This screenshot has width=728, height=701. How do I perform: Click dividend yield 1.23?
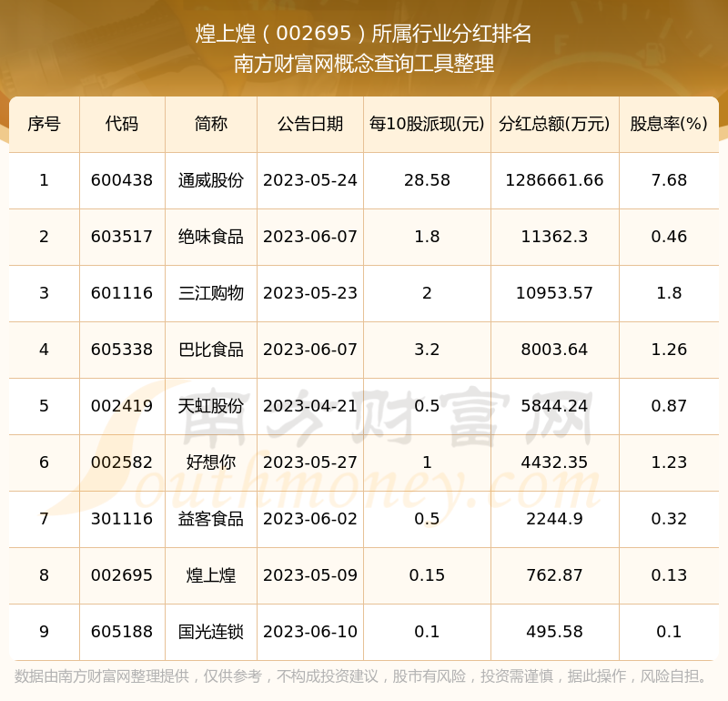pyautogui.click(x=669, y=462)
